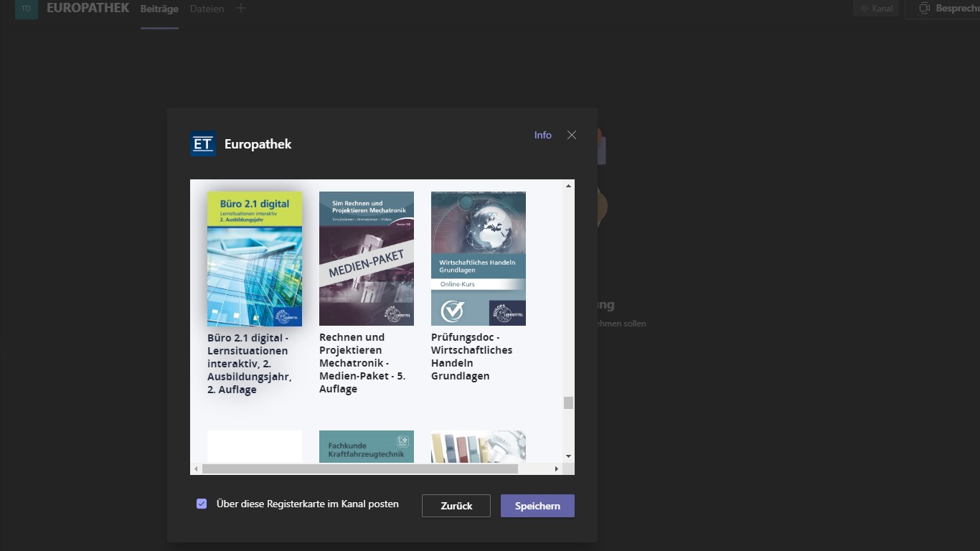Click the title Büro 2.1 digital - Lernsituationen interaktiv
980x551 pixels.
248,364
